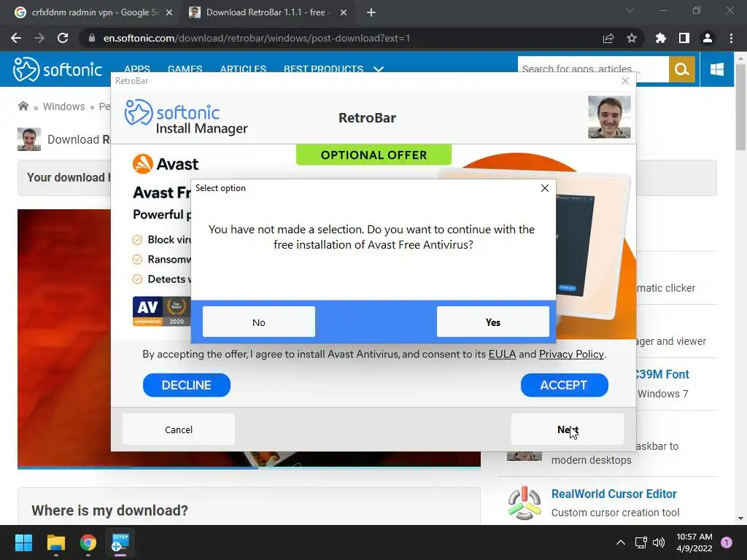The width and height of the screenshot is (747, 560).
Task: Go forward in Chrome browser
Action: click(x=39, y=38)
